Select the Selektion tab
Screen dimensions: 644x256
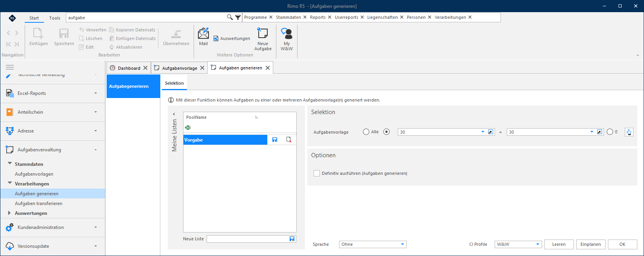[x=174, y=83]
